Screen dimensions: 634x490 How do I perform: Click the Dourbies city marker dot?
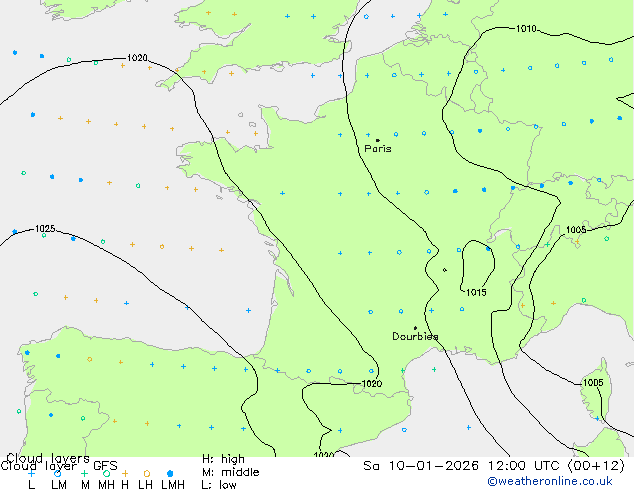(415, 328)
